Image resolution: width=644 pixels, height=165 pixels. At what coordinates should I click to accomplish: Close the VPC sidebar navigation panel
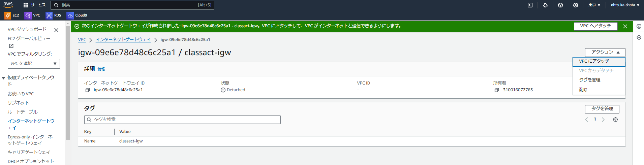tap(56, 30)
